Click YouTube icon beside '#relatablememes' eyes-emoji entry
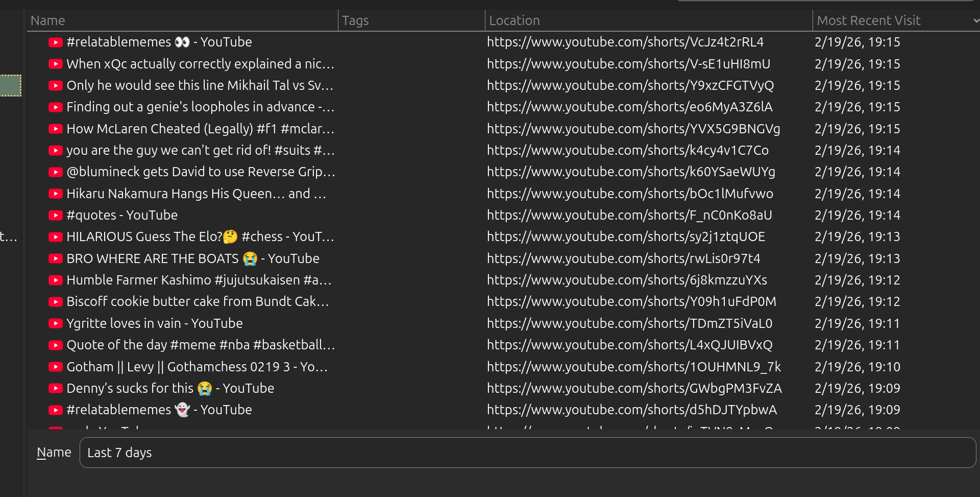The image size is (980, 497). click(x=56, y=42)
